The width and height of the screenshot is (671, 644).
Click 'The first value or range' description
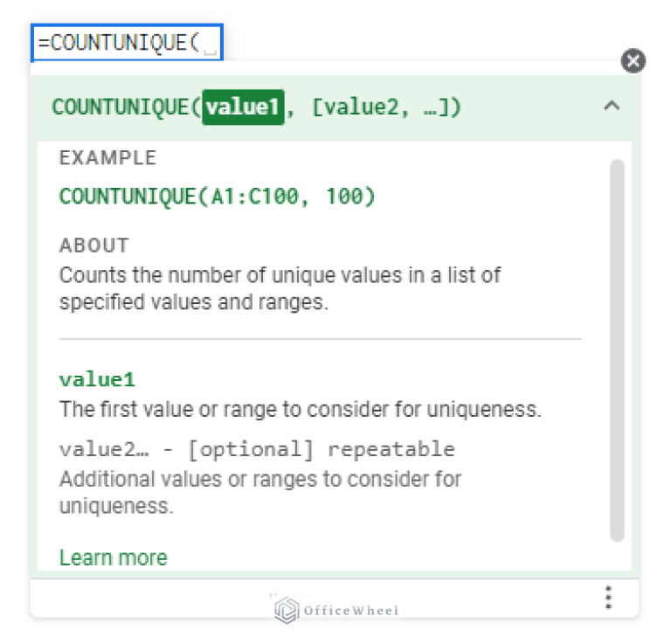tap(300, 409)
